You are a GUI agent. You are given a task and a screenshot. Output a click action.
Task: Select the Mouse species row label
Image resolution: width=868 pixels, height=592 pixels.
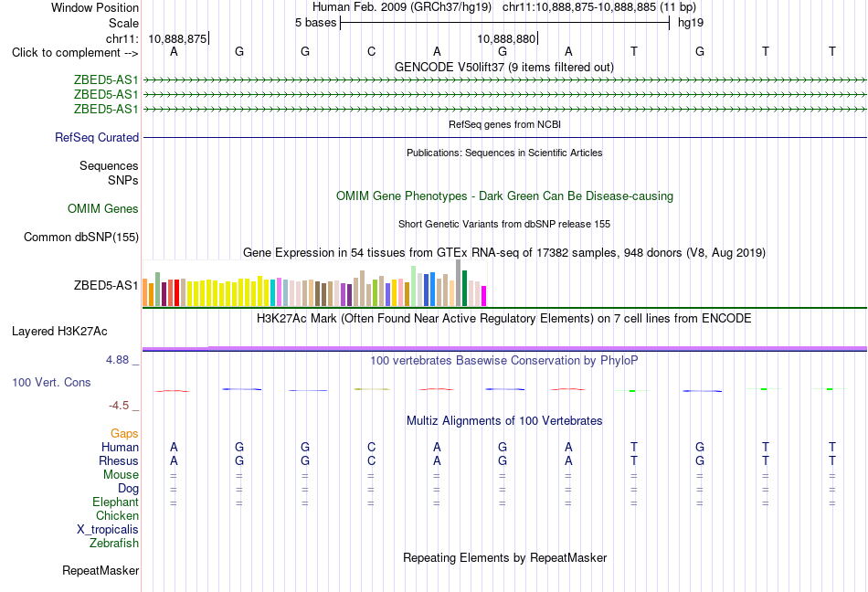click(121, 475)
